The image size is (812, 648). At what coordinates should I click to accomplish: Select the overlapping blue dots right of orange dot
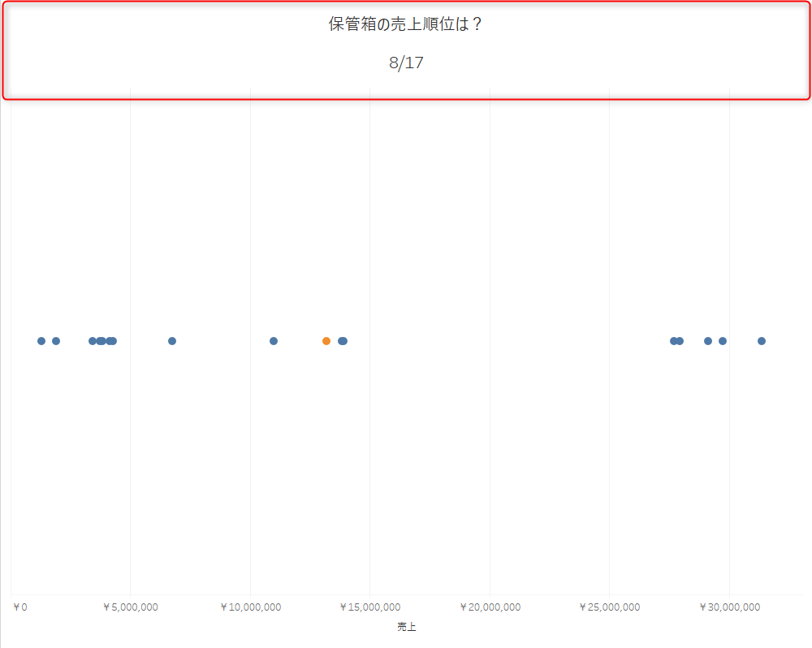click(x=343, y=341)
